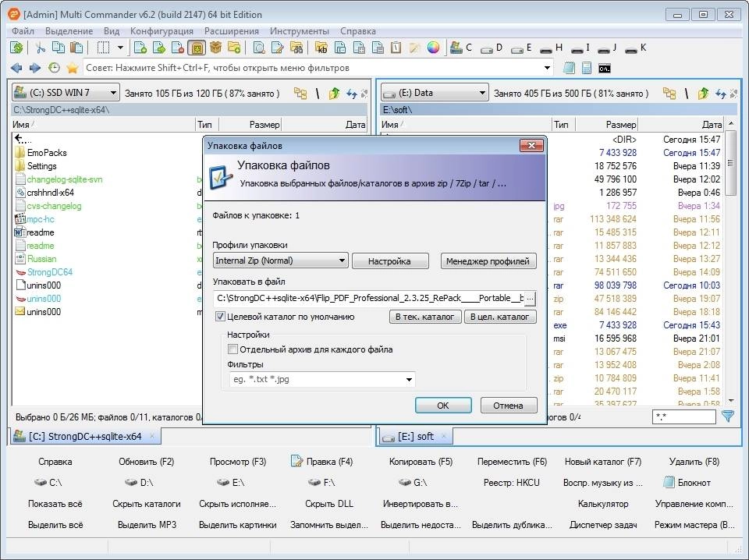Open the command prompt icon beside tip bar
The image size is (749, 560).
point(604,69)
